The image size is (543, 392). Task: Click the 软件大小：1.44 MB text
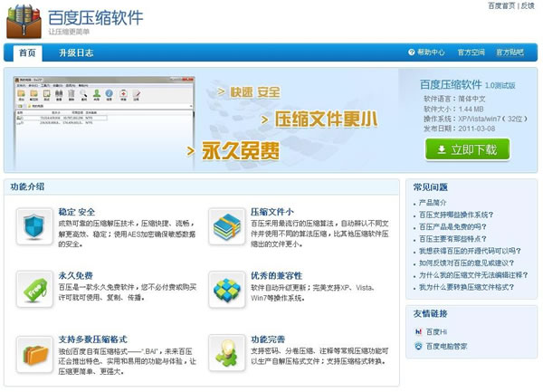point(453,109)
